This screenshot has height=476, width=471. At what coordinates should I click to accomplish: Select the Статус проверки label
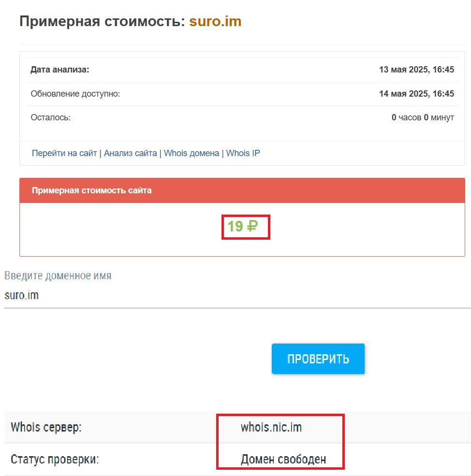(x=55, y=459)
